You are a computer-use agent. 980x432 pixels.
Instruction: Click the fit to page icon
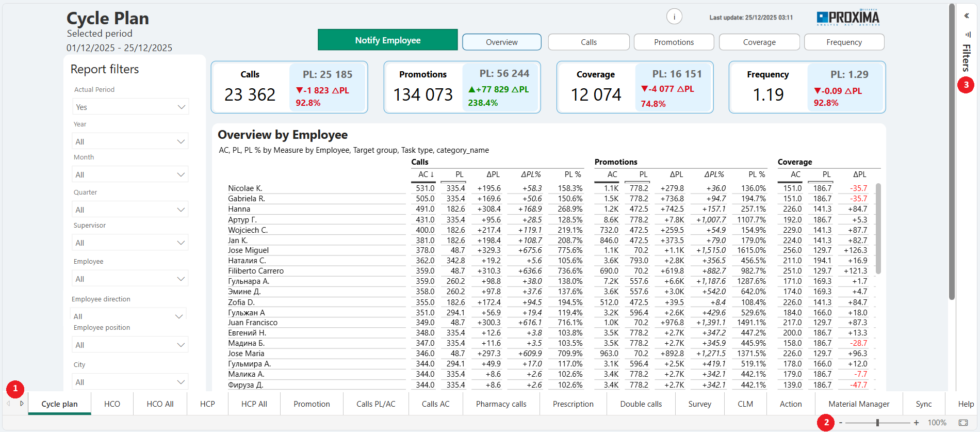point(963,423)
